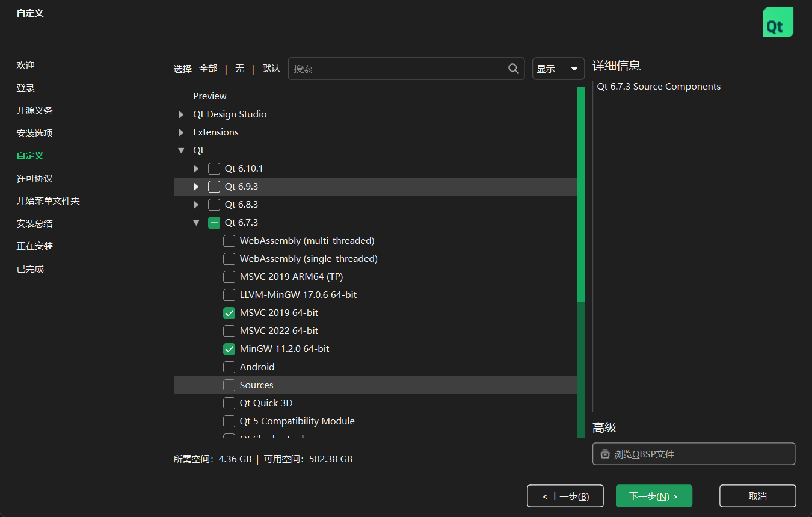Deselect all components via 无 link
This screenshot has width=812, height=517.
[239, 69]
